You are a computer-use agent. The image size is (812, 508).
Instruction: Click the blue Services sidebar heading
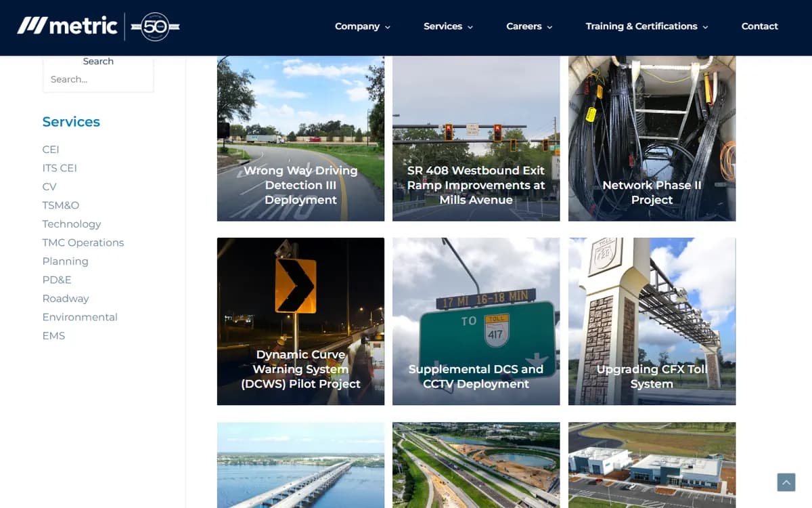[x=71, y=122]
